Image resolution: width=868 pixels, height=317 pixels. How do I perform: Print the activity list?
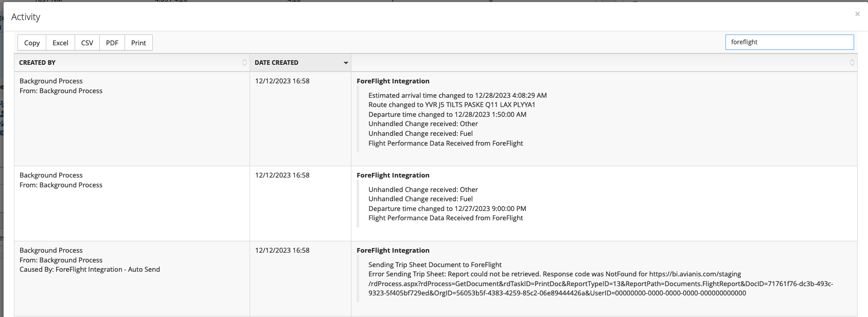138,43
